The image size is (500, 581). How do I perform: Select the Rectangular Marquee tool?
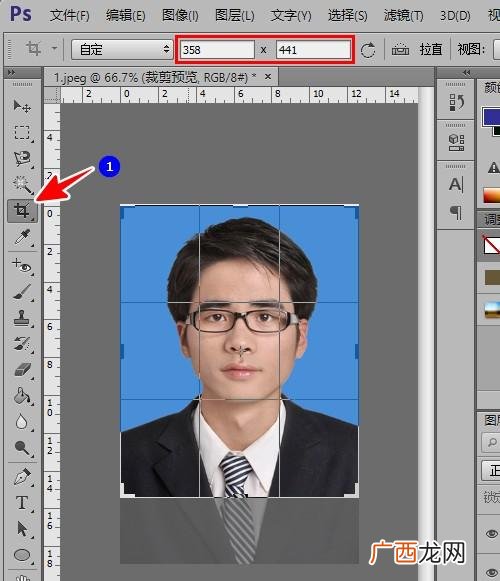click(x=22, y=133)
